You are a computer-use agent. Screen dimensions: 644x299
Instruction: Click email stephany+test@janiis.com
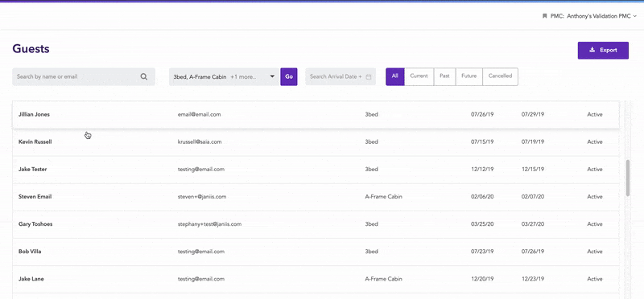pos(209,224)
